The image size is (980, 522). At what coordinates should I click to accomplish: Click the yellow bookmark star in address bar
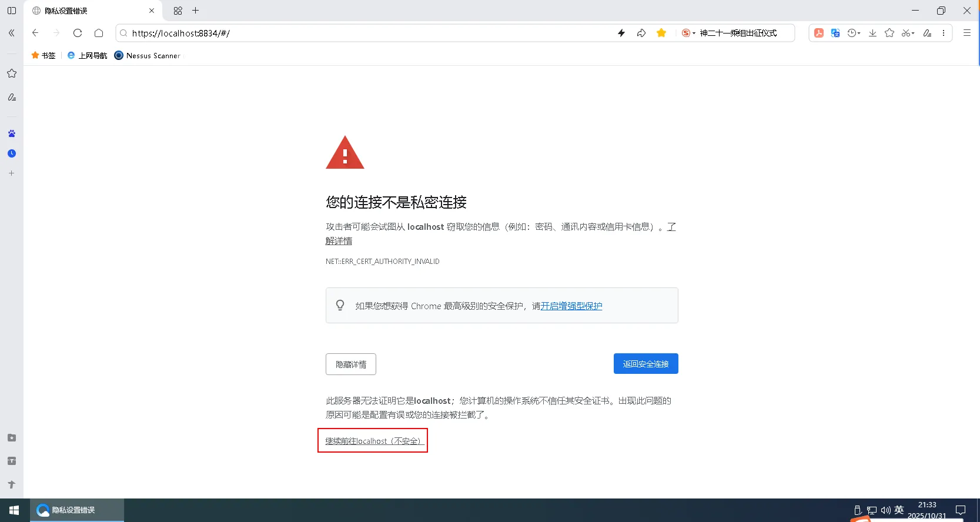point(661,33)
